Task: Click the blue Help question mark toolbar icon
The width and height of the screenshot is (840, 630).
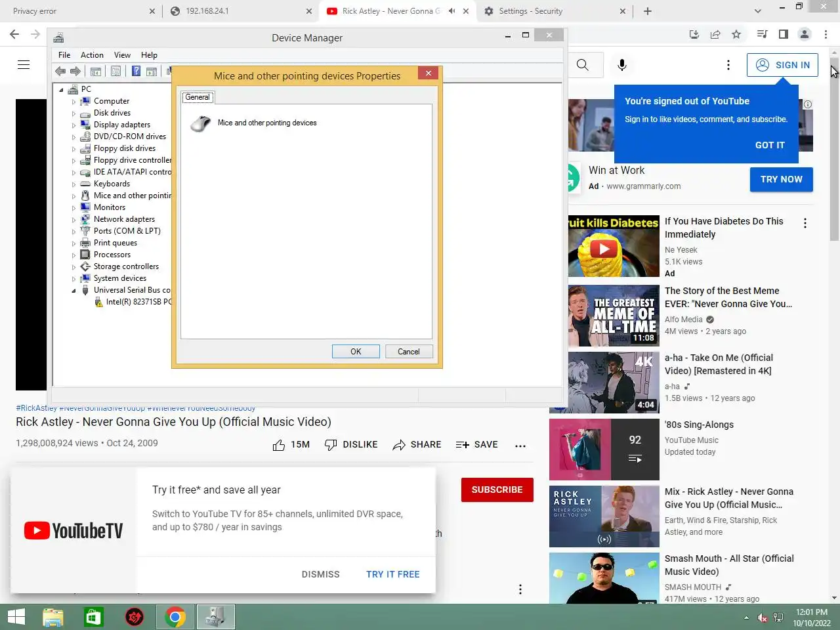Action: pyautogui.click(x=136, y=72)
